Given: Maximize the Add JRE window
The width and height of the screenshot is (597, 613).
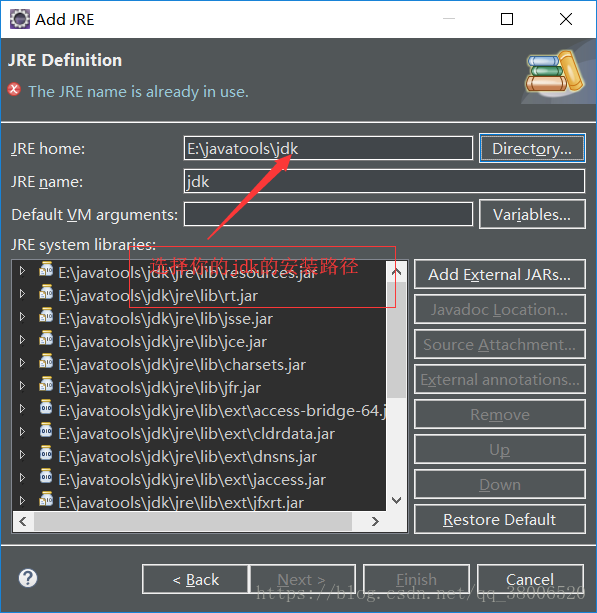Looking at the screenshot, I should point(507,19).
